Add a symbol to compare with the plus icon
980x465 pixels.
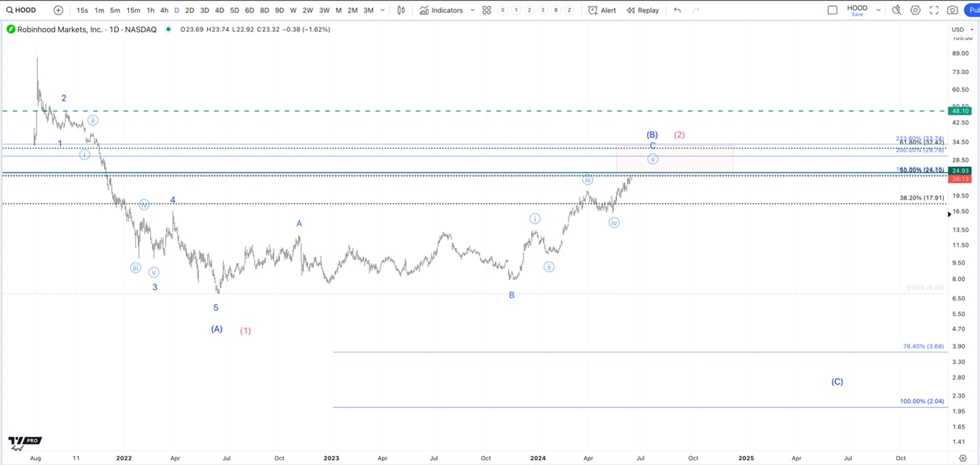58,10
